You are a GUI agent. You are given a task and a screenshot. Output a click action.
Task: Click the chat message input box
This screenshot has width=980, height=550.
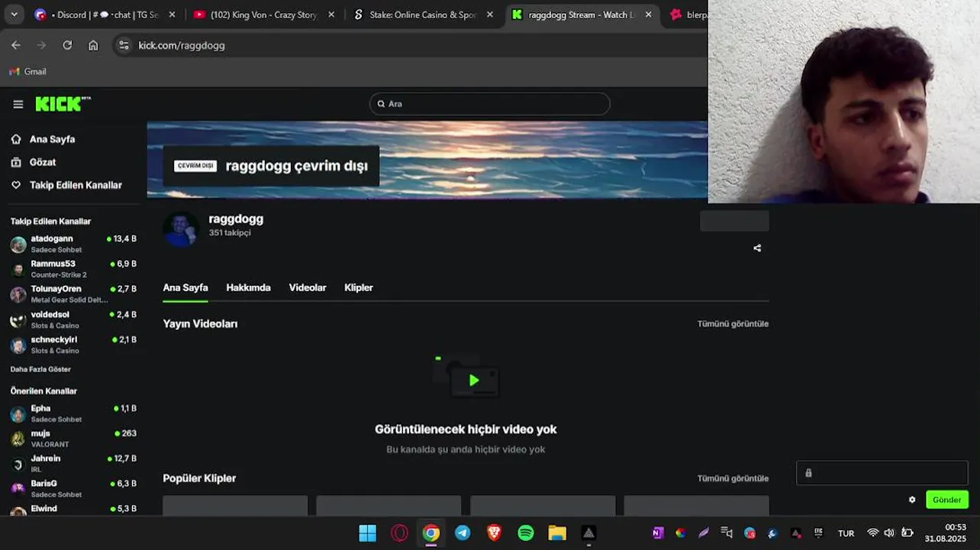(882, 473)
